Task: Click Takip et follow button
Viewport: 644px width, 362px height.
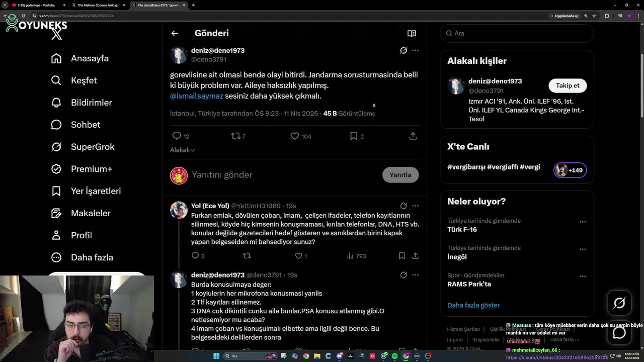Action: point(568,85)
